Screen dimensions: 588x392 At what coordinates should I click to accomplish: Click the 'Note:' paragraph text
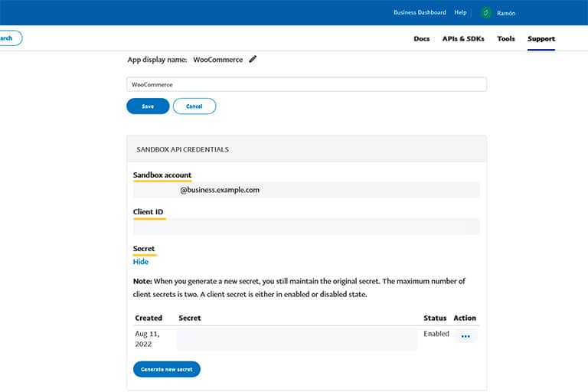299,288
